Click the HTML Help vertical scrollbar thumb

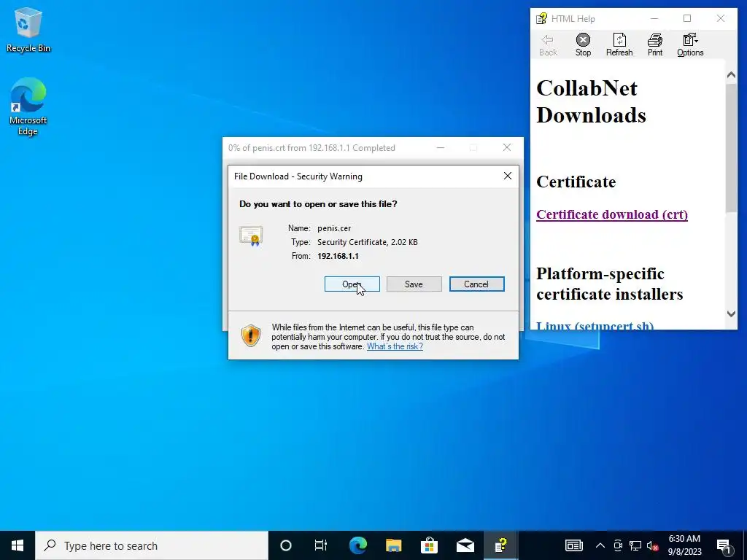click(x=731, y=147)
